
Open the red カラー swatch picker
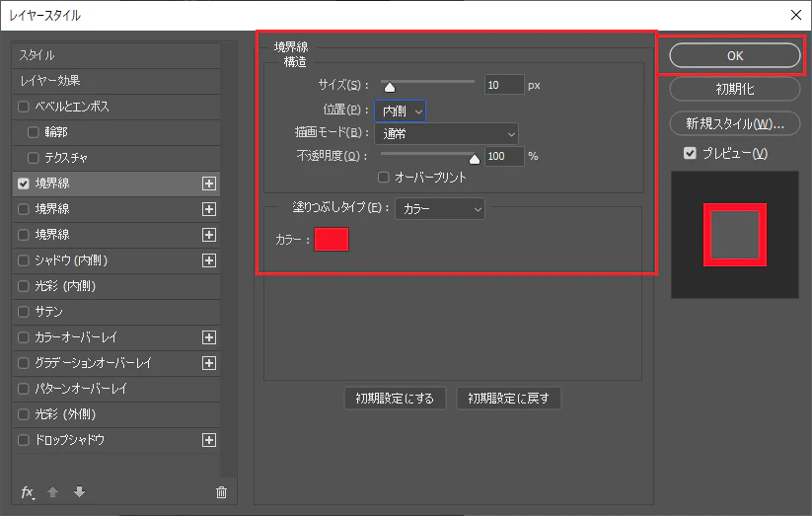332,240
